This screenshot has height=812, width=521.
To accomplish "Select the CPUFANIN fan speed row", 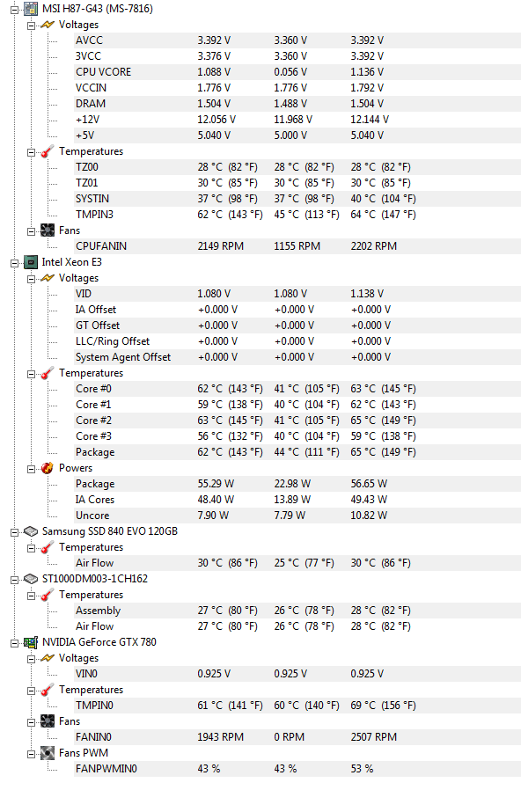I will (x=297, y=246).
